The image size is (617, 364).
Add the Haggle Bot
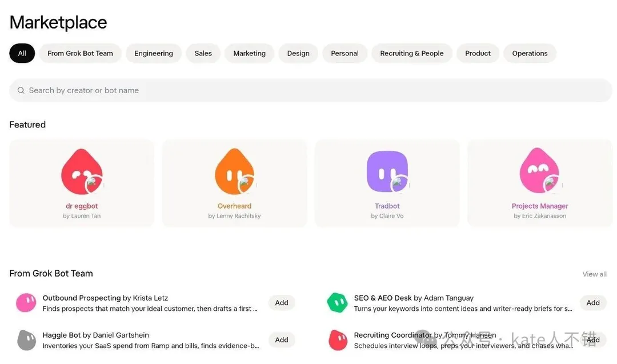pyautogui.click(x=282, y=339)
